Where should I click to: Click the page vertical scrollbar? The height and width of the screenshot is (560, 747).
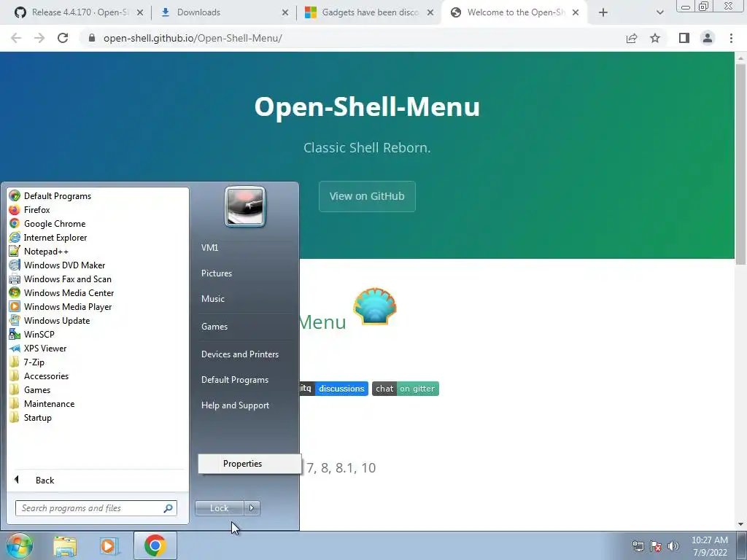click(x=740, y=164)
